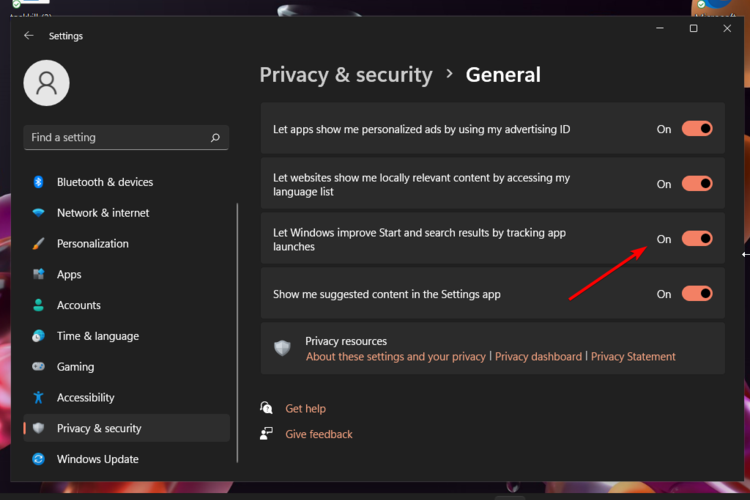Open the Privacy dashboard link

coord(538,356)
